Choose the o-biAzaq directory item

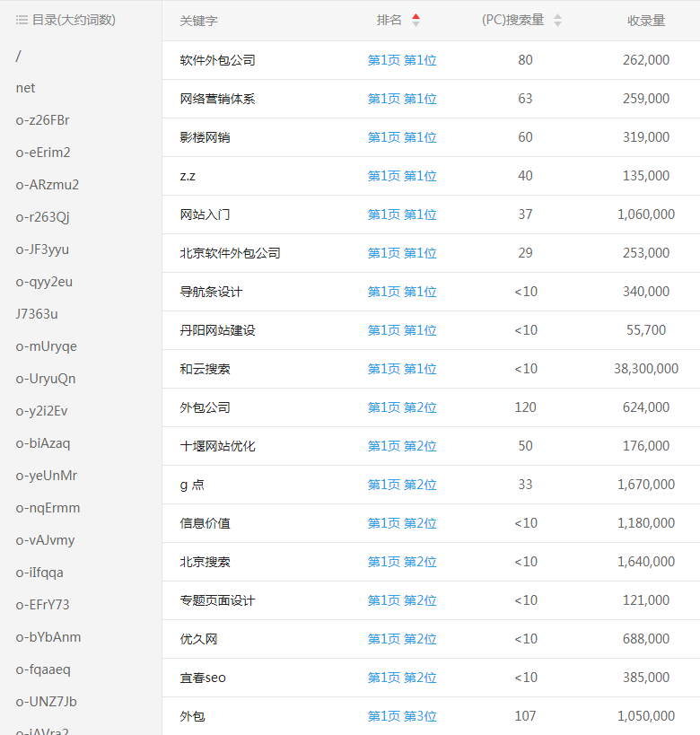point(42,443)
